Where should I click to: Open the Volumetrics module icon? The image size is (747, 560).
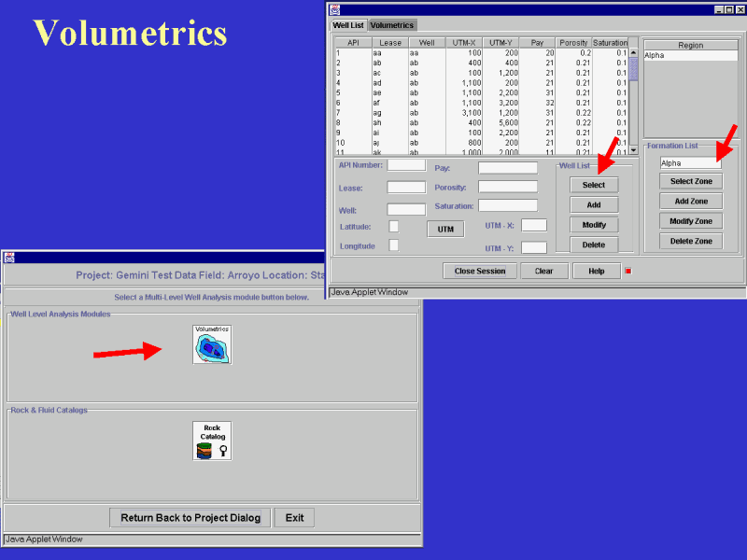212,344
